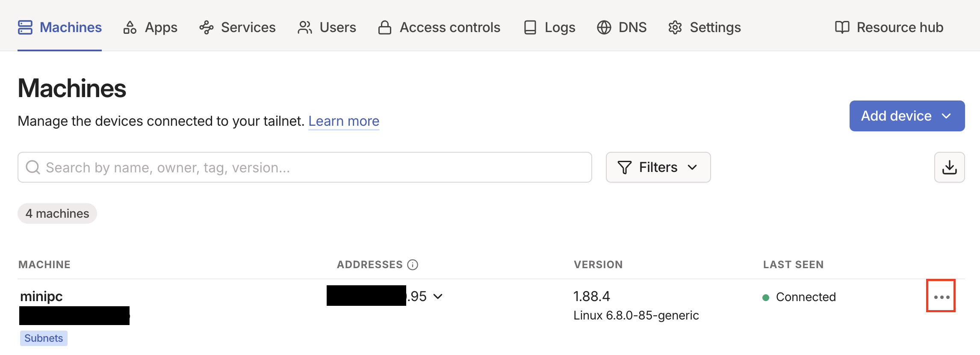
Task: Click the MACHINE column header
Action: [44, 265]
